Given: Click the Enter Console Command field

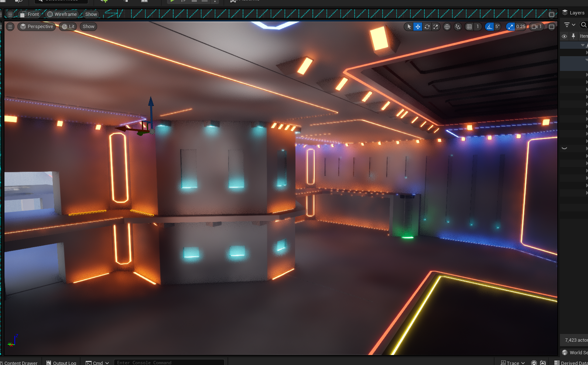Looking at the screenshot, I should (169, 363).
